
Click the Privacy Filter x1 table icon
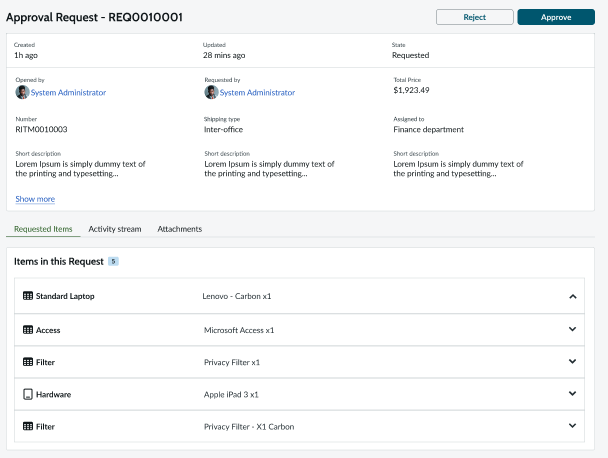tap(28, 362)
